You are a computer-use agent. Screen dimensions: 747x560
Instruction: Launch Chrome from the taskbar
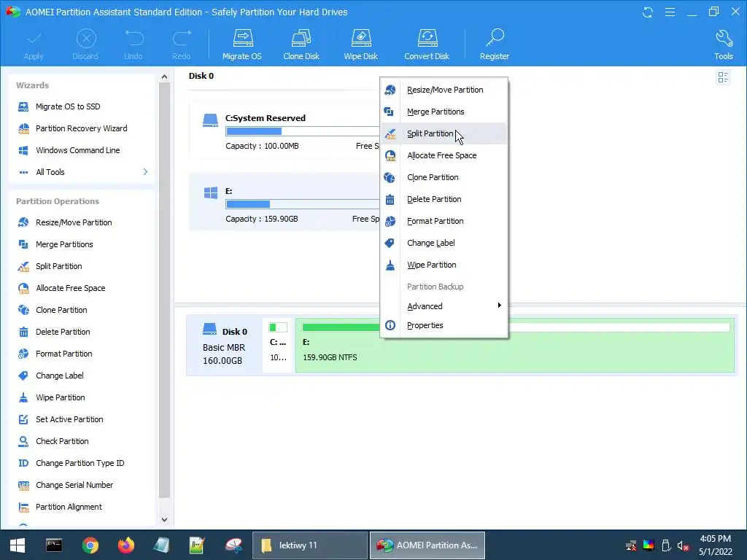click(x=90, y=545)
